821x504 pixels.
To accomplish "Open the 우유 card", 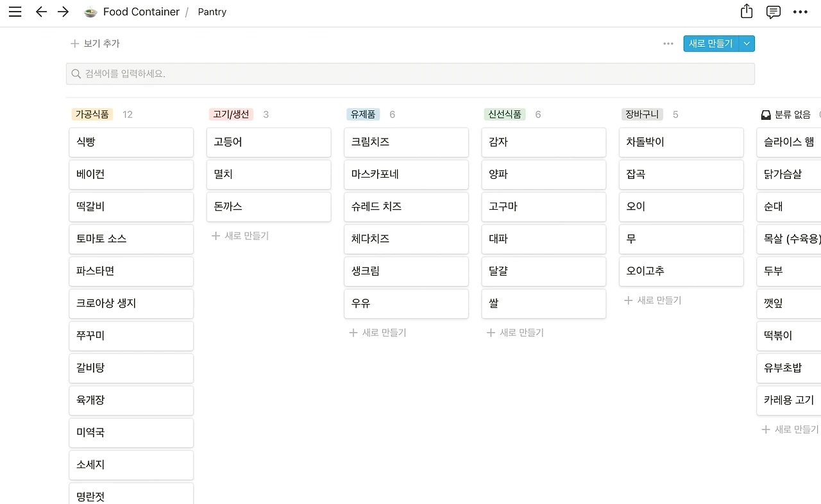I will pyautogui.click(x=406, y=303).
